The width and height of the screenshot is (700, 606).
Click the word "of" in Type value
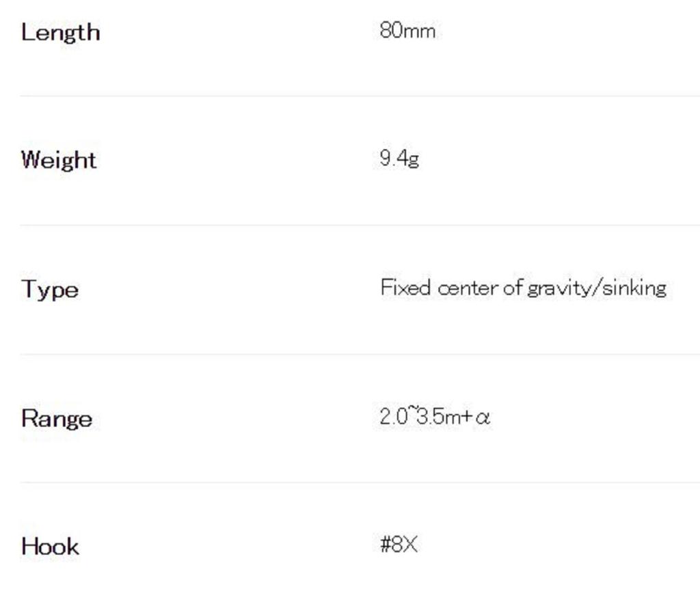click(513, 288)
